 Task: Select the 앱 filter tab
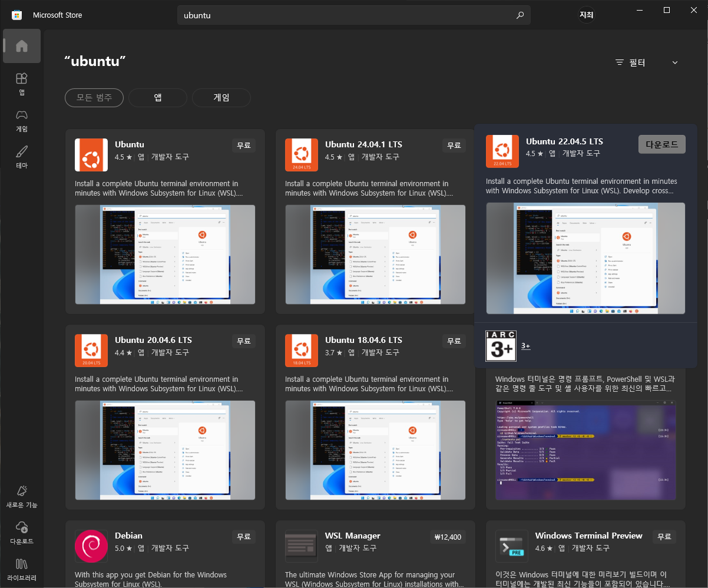[158, 98]
